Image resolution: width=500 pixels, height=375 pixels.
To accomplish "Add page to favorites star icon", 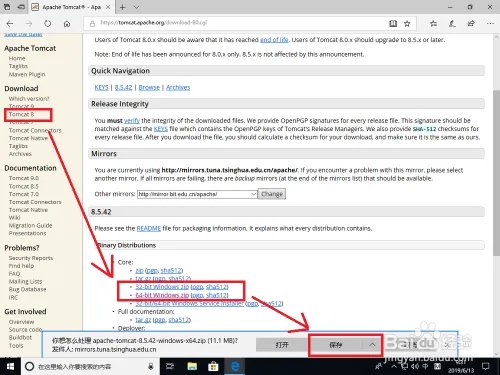I will 407,23.
